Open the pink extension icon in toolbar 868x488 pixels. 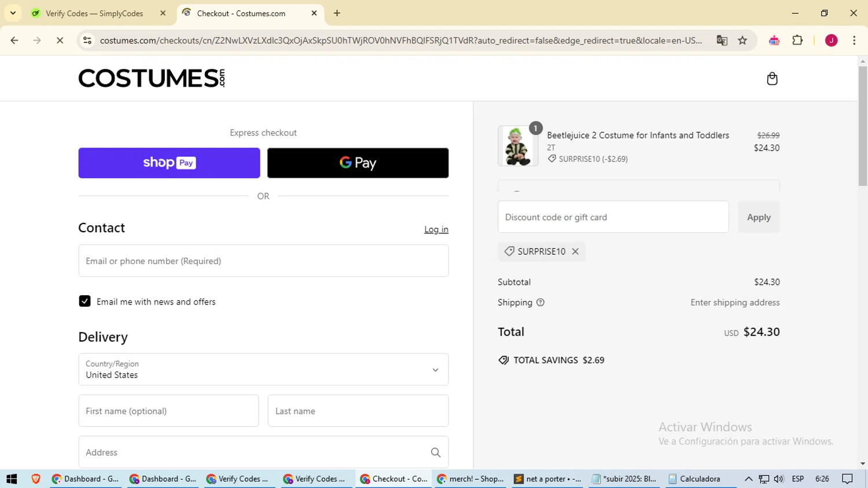pyautogui.click(x=774, y=41)
